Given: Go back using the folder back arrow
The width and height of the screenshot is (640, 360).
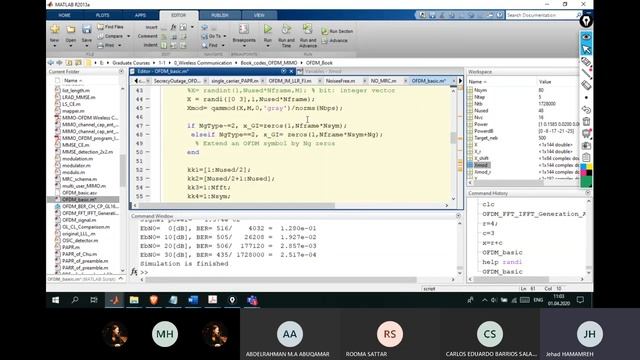Looking at the screenshot, I should click(x=51, y=63).
